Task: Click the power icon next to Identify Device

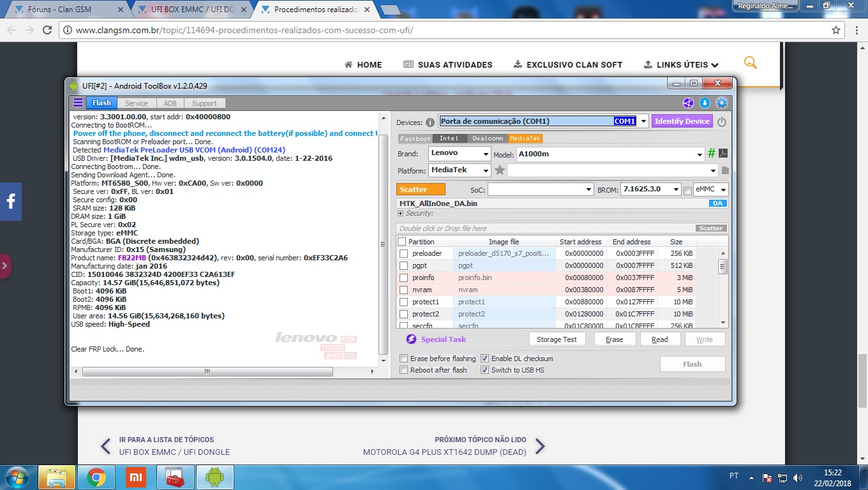Action: click(x=722, y=121)
